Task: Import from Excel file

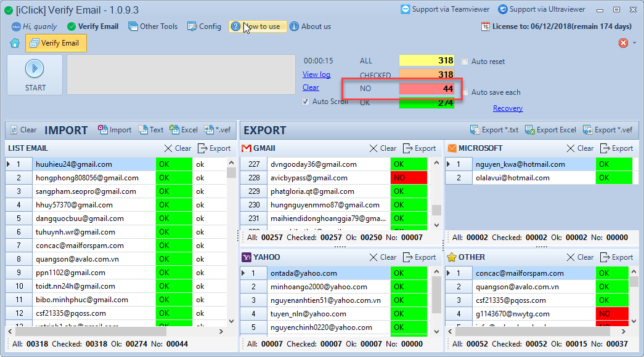Action: pyautogui.click(x=184, y=130)
